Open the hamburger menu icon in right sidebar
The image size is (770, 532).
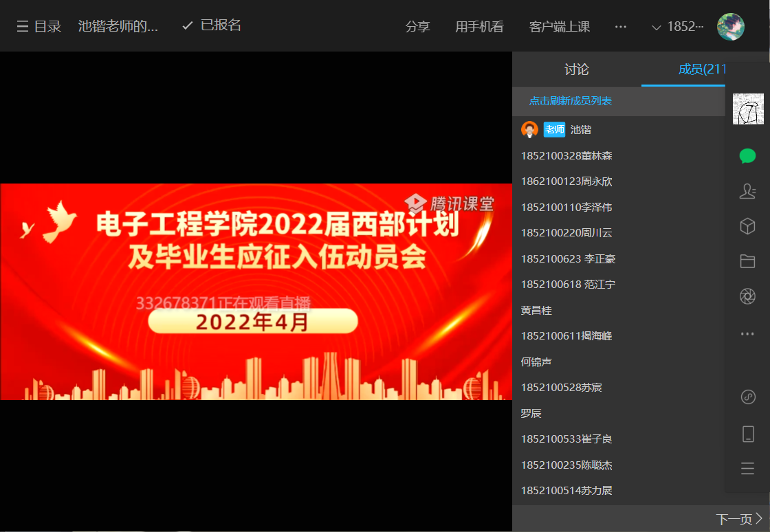tap(747, 469)
